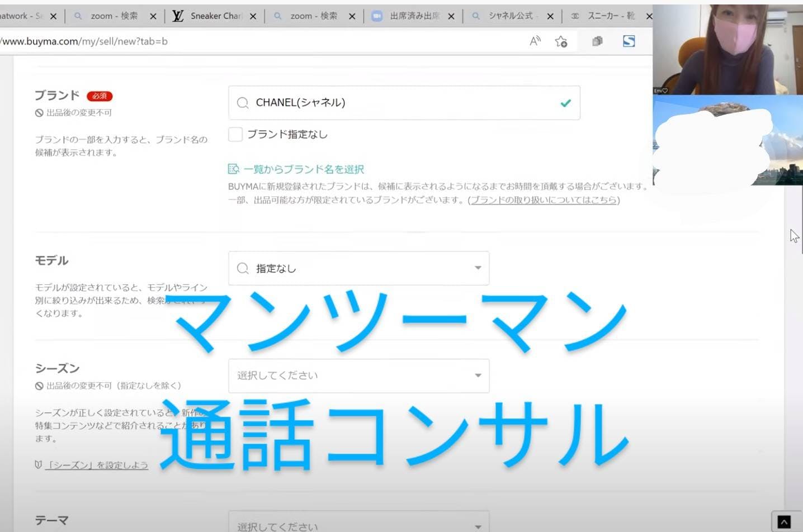Click the シーズン section heading
803x532 pixels.
57,368
